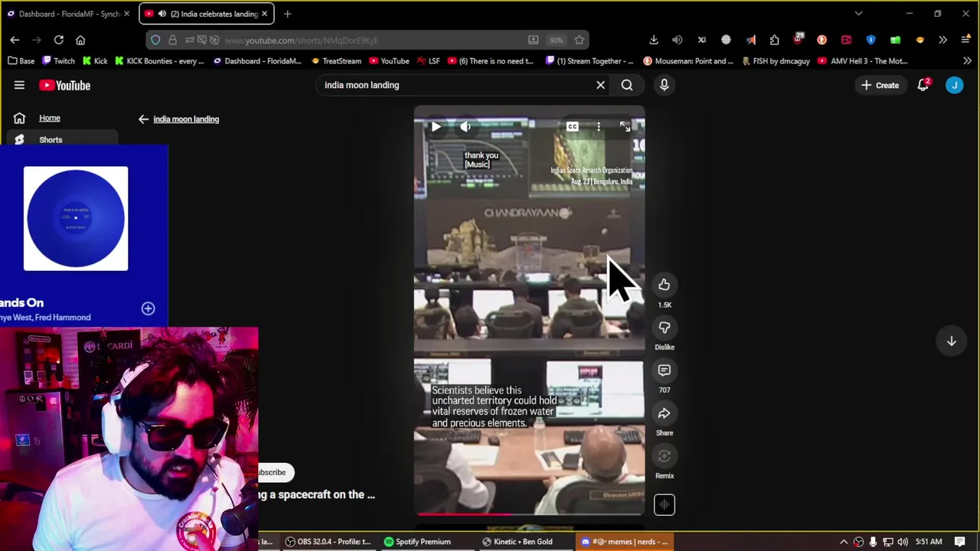Open the extensions puzzle icon

(x=774, y=40)
